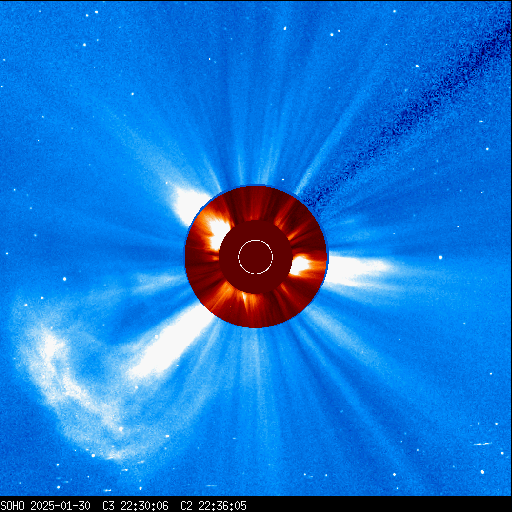Image resolution: width=512 pixels, height=512 pixels.
Task: Click the white patch at upper left inside the red ring
Action: [218, 232]
